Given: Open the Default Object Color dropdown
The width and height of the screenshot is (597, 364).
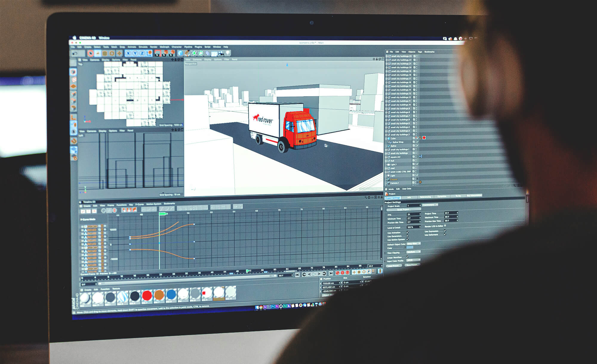Looking at the screenshot, I should (414, 244).
